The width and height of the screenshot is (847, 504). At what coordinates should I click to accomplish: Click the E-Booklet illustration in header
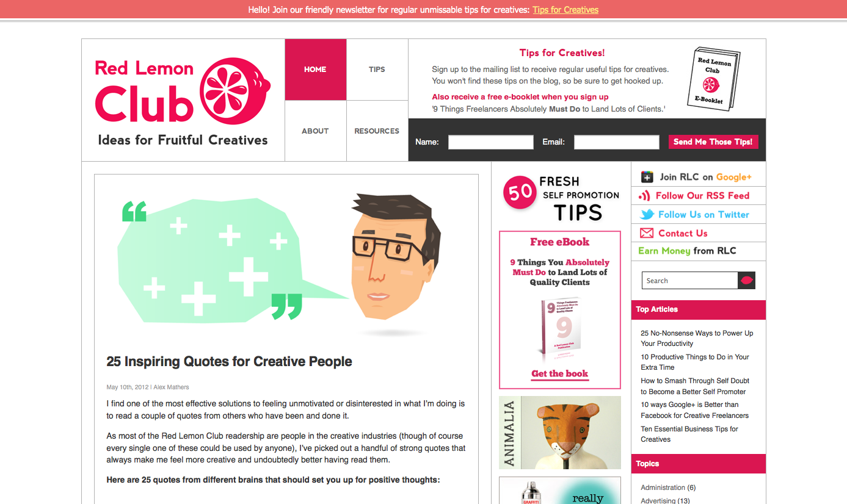[714, 79]
